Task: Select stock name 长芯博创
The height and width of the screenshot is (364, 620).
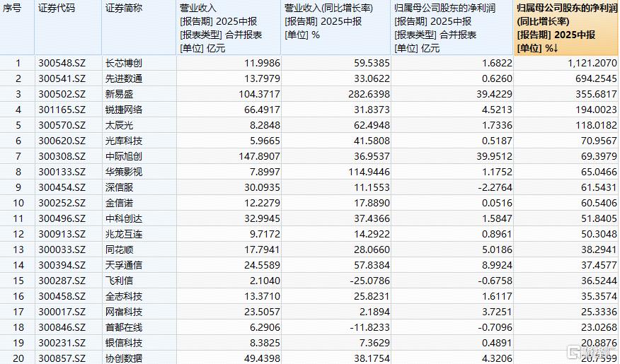Action: click(124, 63)
